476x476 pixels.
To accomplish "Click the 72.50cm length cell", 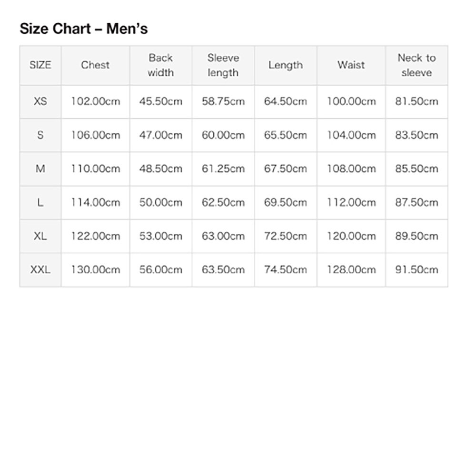I will tap(286, 236).
